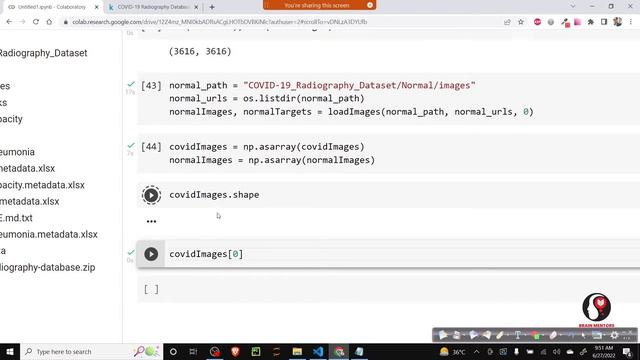Open annotation toolbar settings gear
The image size is (640, 360).
614,335
